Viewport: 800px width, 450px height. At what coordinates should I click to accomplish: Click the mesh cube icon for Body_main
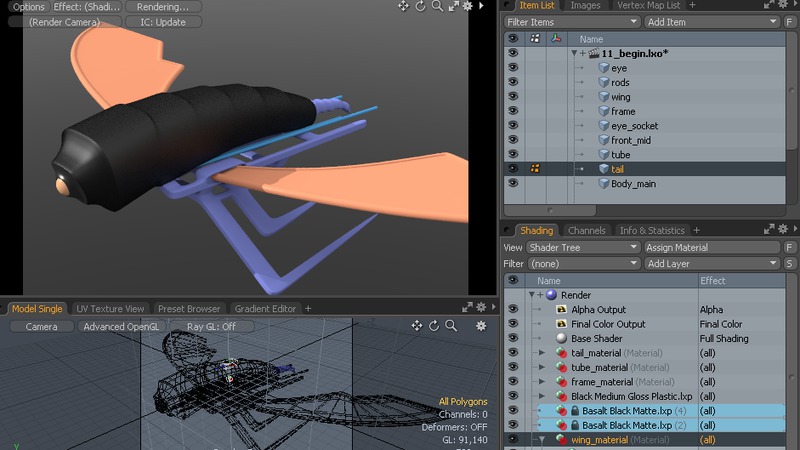tap(604, 184)
